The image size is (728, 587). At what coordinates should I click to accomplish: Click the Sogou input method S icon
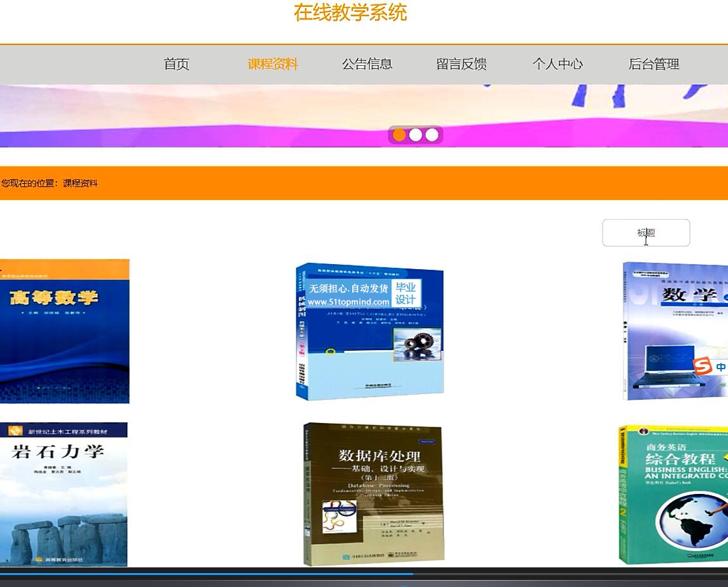(x=703, y=366)
